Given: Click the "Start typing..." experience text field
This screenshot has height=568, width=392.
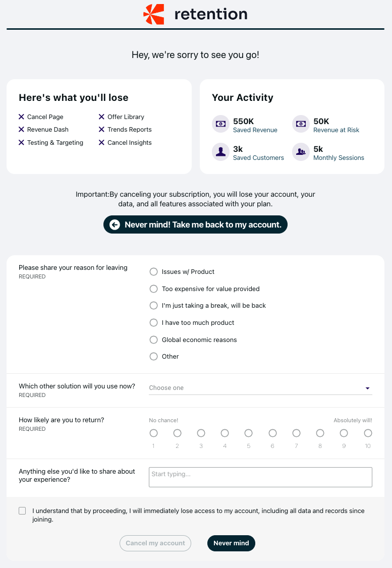Looking at the screenshot, I should [x=260, y=477].
